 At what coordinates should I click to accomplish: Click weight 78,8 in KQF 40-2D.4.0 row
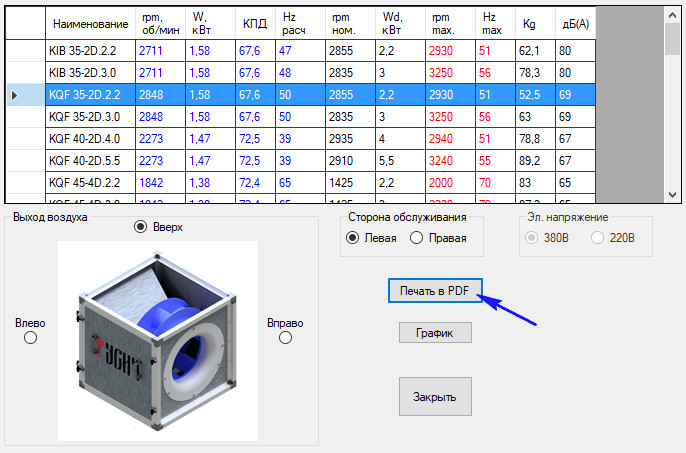coord(536,139)
